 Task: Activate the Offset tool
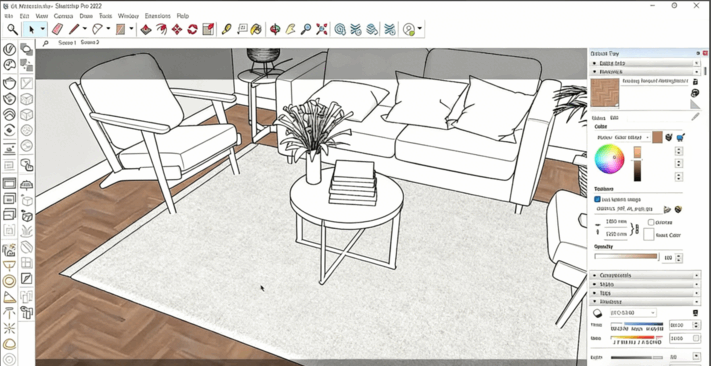(x=161, y=29)
